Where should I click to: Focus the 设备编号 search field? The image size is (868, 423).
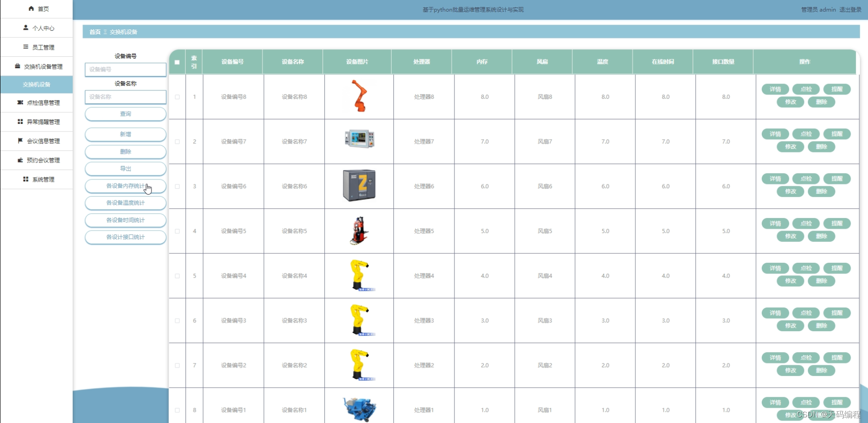[125, 69]
